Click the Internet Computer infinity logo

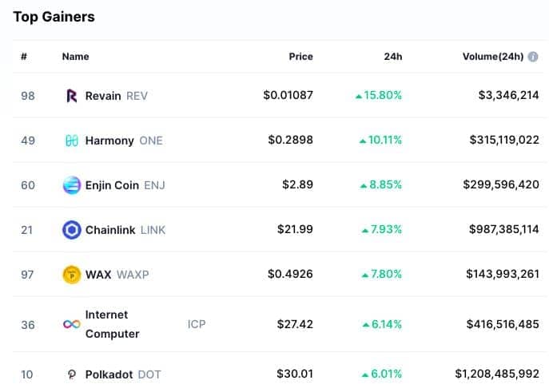(72, 324)
